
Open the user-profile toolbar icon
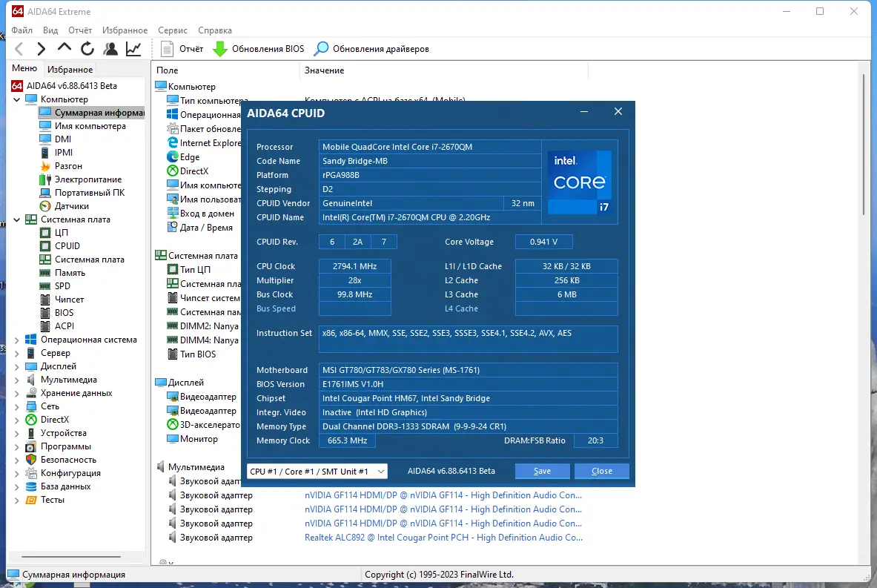pos(110,49)
